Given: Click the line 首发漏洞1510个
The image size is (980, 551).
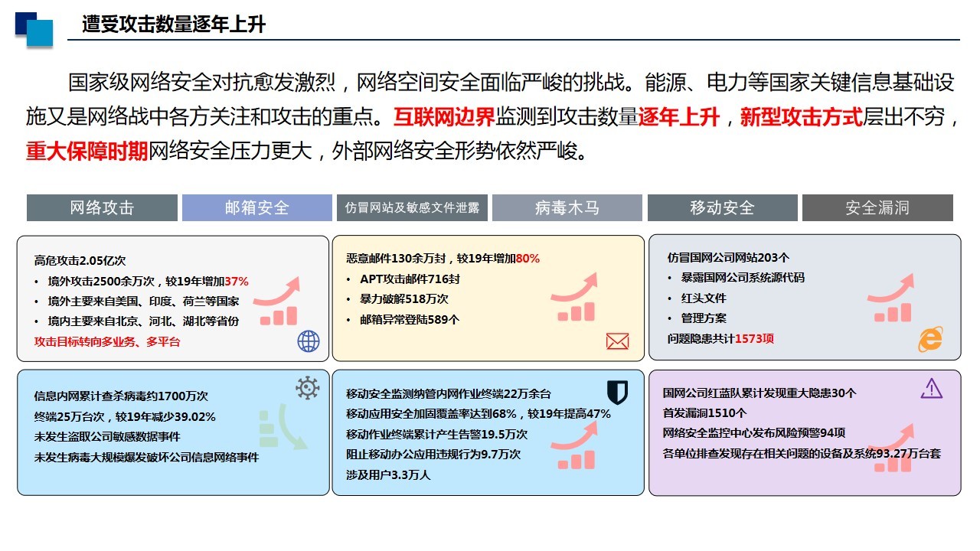Looking at the screenshot, I should click(x=704, y=413).
